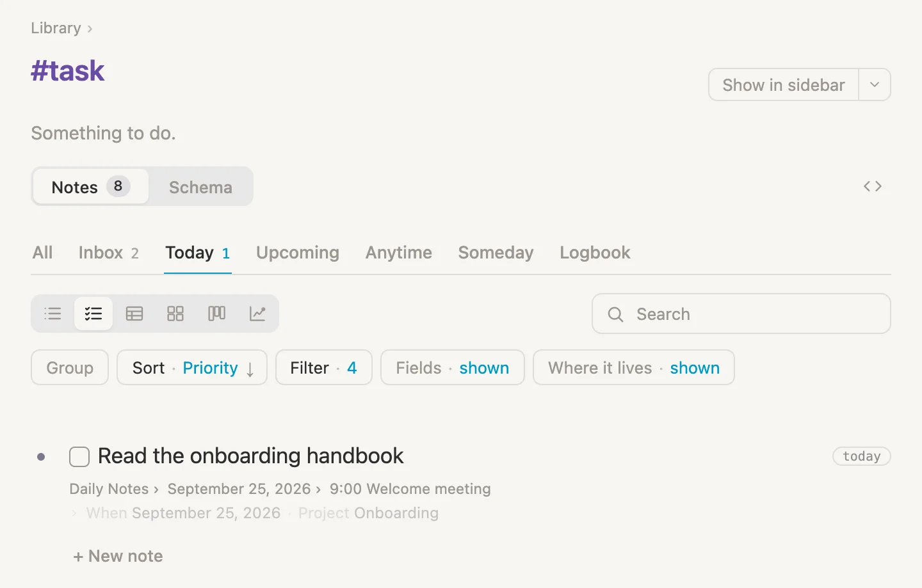Switch to kanban board view icon
This screenshot has width=922, height=588.
[x=216, y=314]
